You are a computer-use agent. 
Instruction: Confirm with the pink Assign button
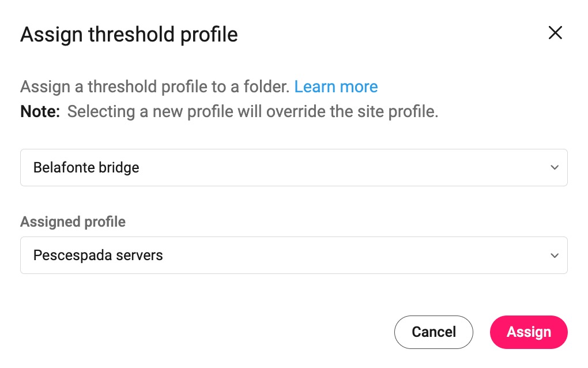coord(528,332)
